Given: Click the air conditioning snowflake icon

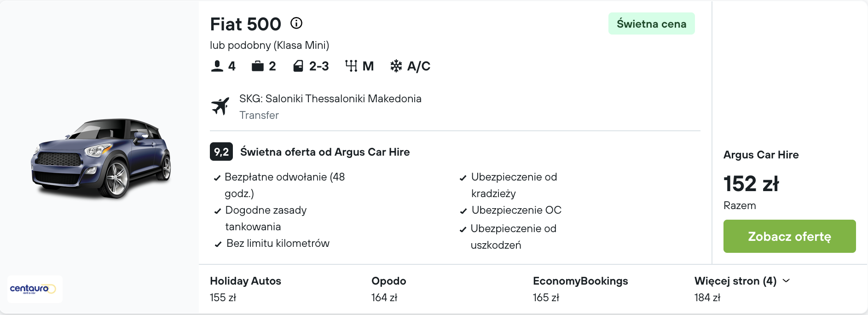Looking at the screenshot, I should point(396,66).
